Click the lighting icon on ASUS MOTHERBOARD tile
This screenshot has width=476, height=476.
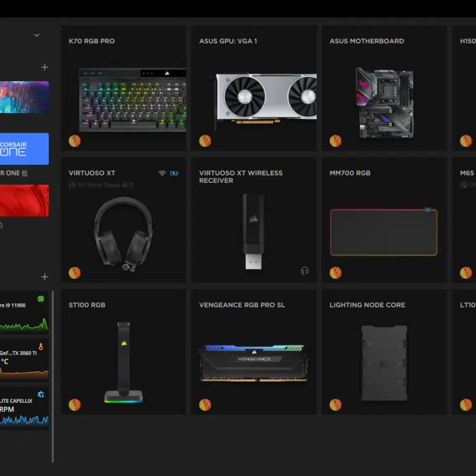335,141
